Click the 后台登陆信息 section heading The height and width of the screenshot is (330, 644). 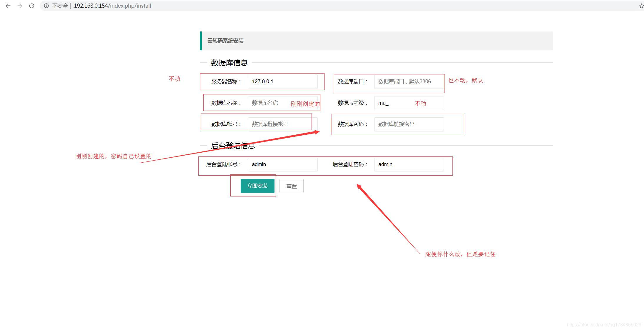[x=233, y=146]
